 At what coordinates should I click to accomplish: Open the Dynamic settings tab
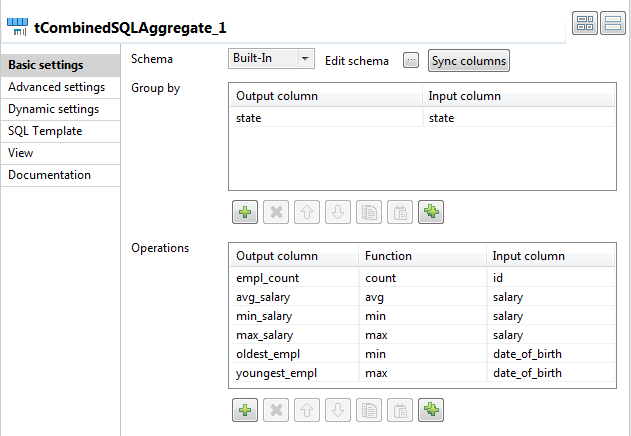point(54,109)
